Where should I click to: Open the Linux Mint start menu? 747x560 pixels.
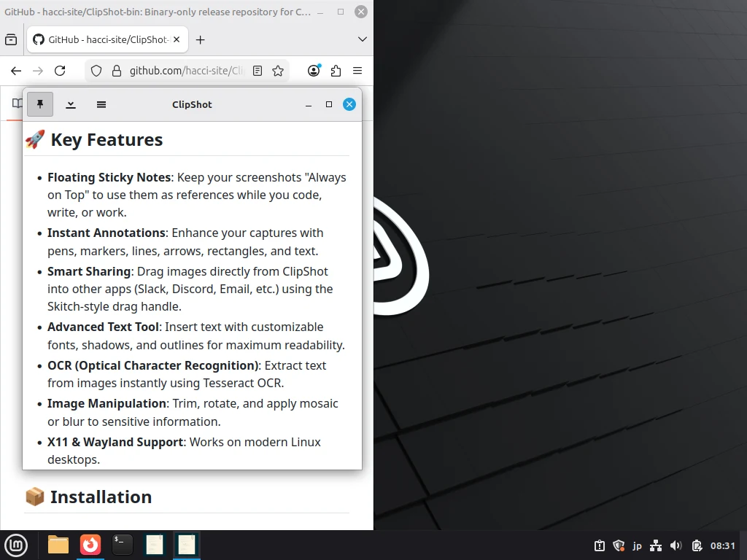click(x=16, y=545)
